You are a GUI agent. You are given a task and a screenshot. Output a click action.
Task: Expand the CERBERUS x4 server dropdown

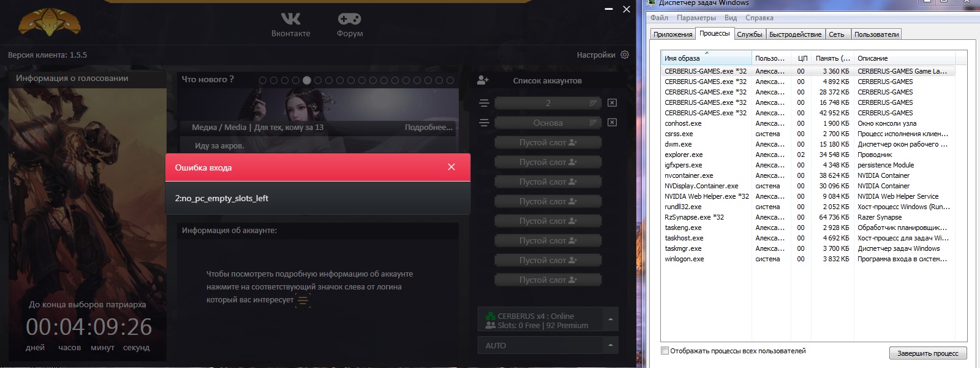coord(610,320)
